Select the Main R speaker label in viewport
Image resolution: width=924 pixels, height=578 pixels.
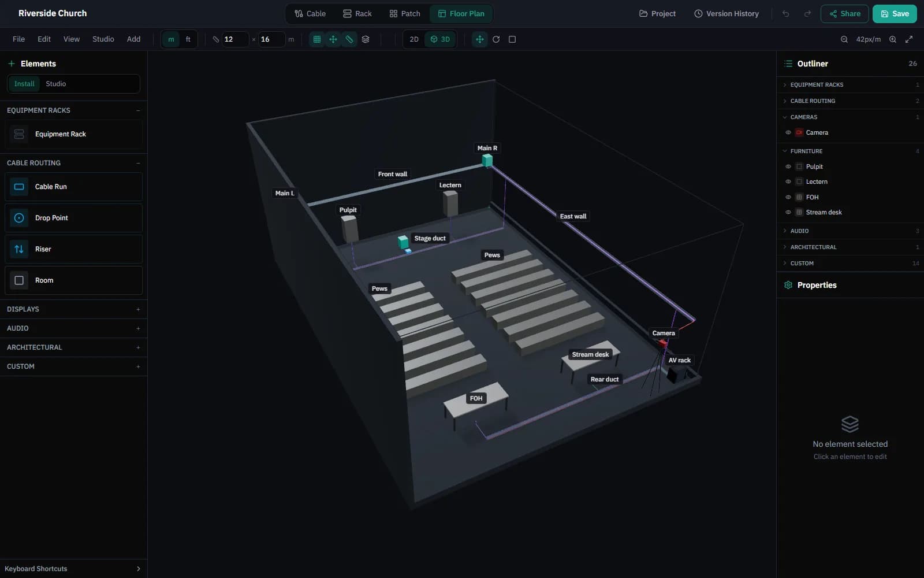487,148
